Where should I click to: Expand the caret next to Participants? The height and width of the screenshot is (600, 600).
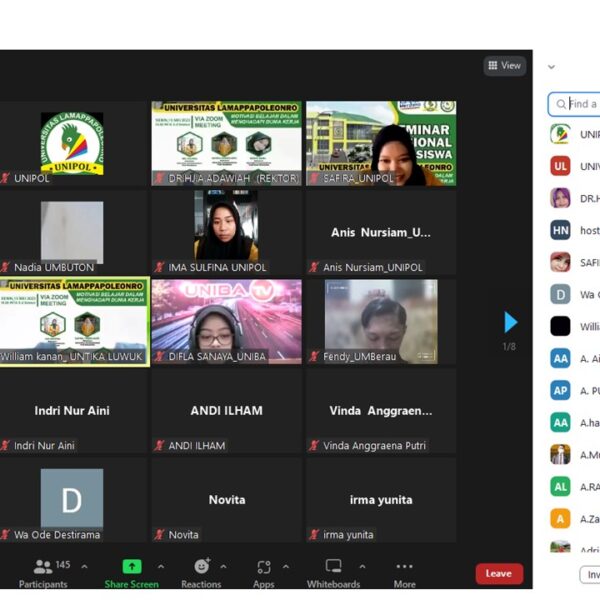[84, 567]
